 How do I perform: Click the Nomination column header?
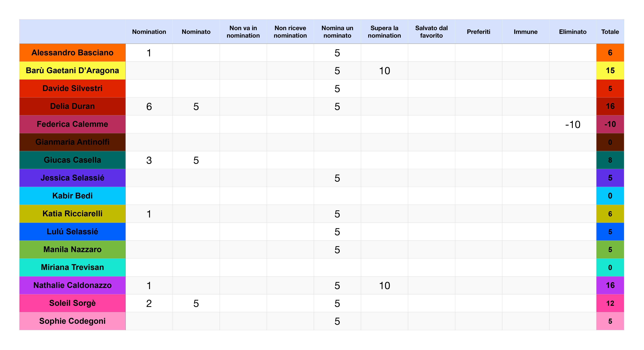point(149,32)
